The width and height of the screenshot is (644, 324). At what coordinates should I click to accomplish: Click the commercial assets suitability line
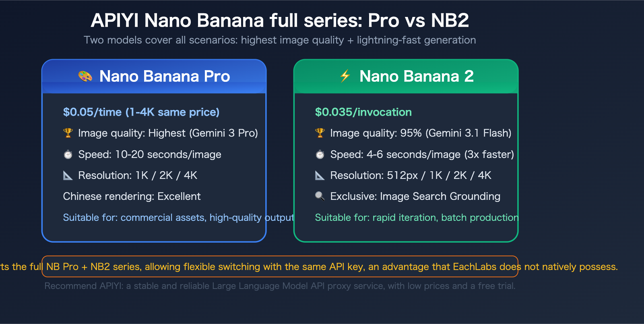click(x=178, y=218)
